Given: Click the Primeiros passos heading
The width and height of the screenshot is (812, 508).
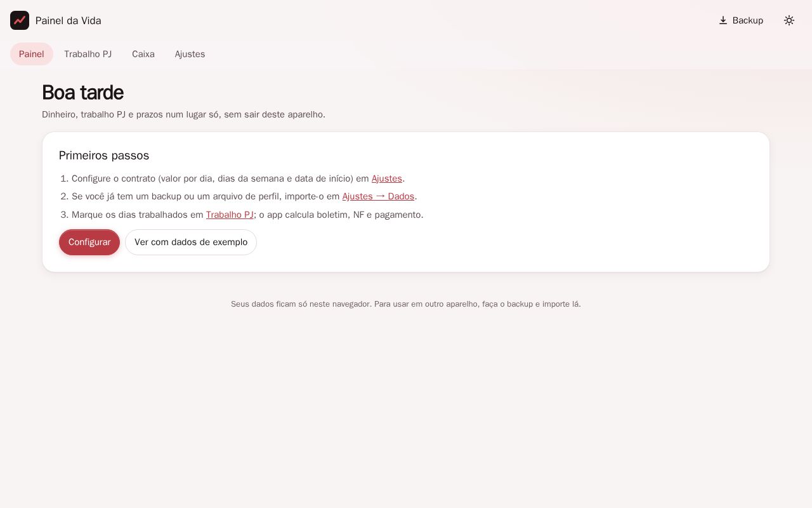Looking at the screenshot, I should (104, 156).
